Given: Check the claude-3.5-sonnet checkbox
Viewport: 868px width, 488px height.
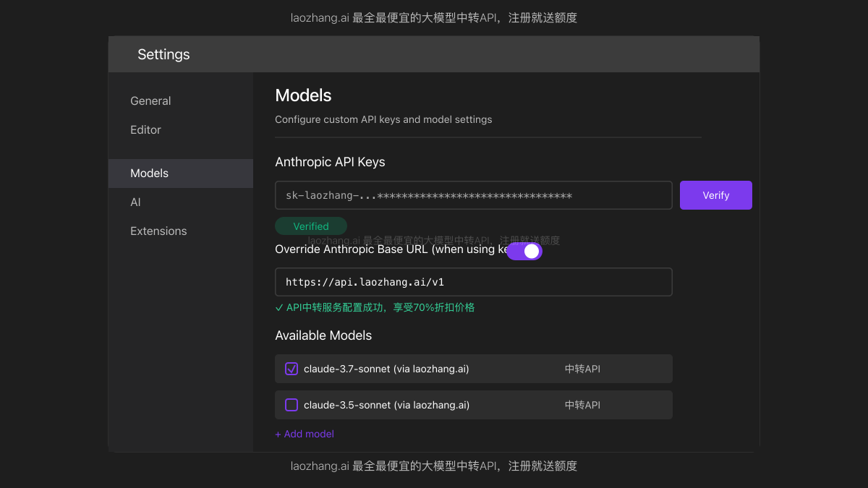Looking at the screenshot, I should (292, 405).
